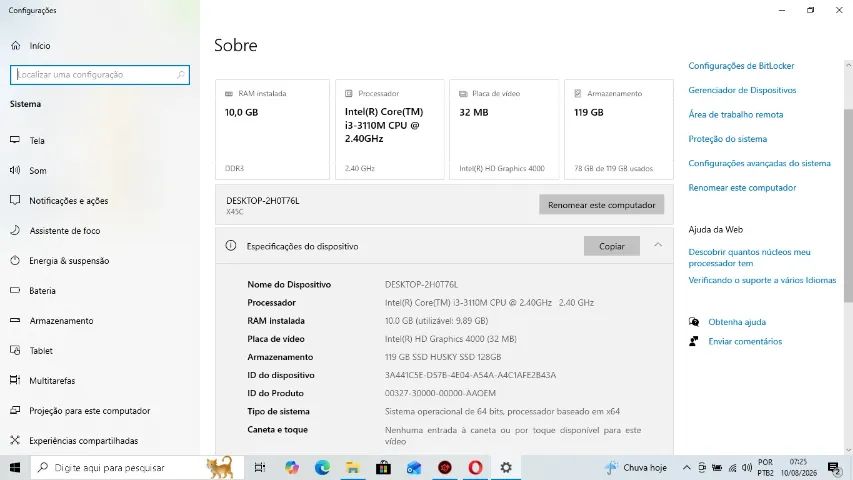This screenshot has height=480, width=853.
Task: Open the notification center icon
Action: pos(835,468)
